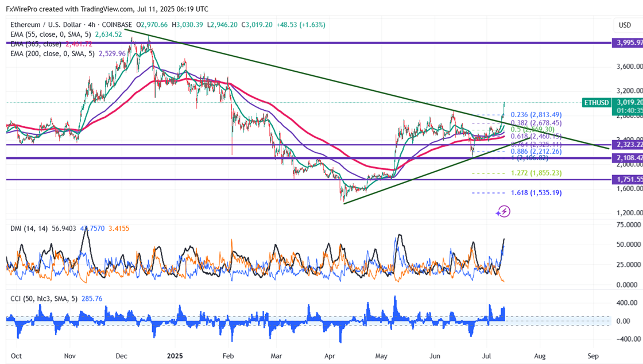Select the 2,108.42 horizontal line price label

pyautogui.click(x=627, y=158)
